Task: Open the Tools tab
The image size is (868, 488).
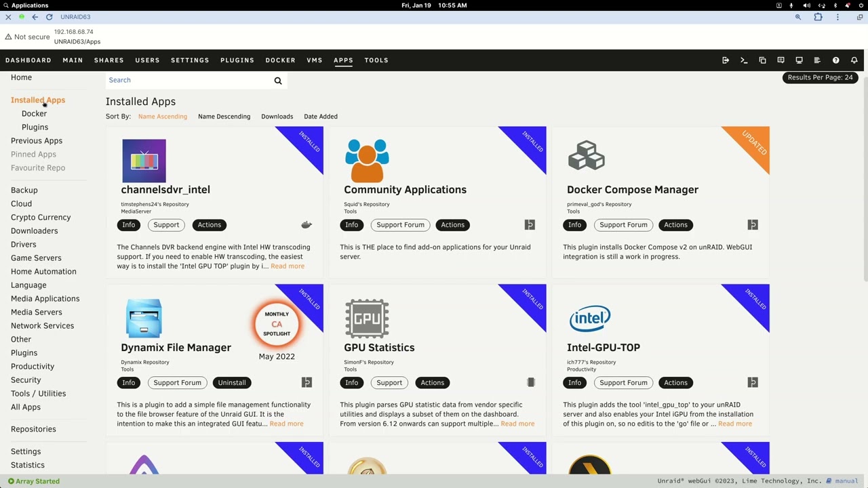Action: click(376, 60)
